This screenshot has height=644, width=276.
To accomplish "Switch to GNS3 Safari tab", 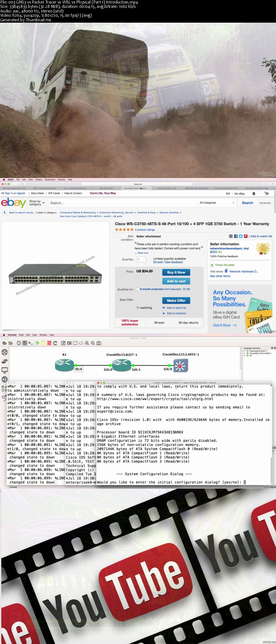I will [45, 188].
